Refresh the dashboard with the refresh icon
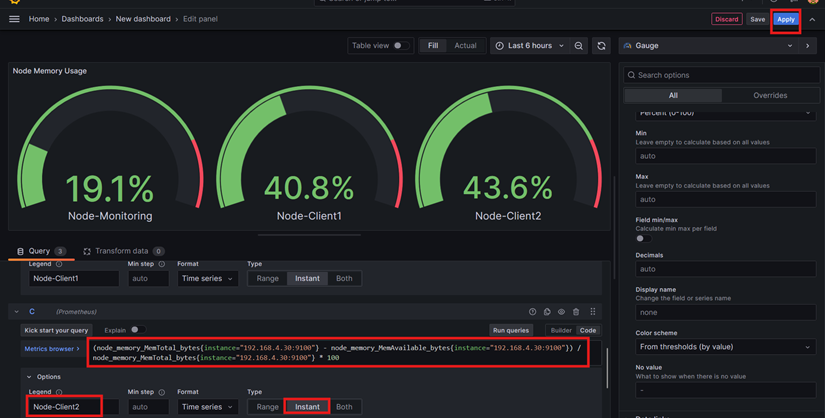The width and height of the screenshot is (825, 418). [601, 46]
